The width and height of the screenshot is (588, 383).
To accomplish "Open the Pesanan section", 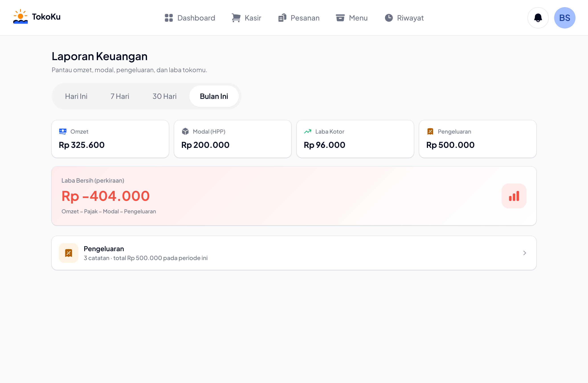I will [299, 18].
